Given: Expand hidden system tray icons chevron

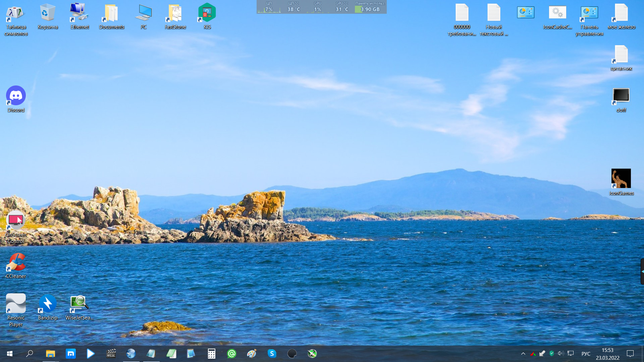Looking at the screenshot, I should [x=523, y=354].
